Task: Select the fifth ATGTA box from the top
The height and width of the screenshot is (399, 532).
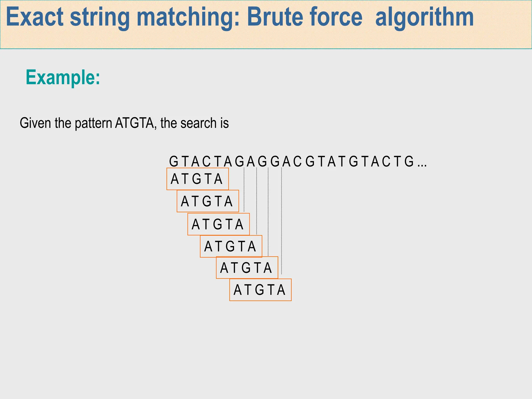Action: pyautogui.click(x=247, y=268)
